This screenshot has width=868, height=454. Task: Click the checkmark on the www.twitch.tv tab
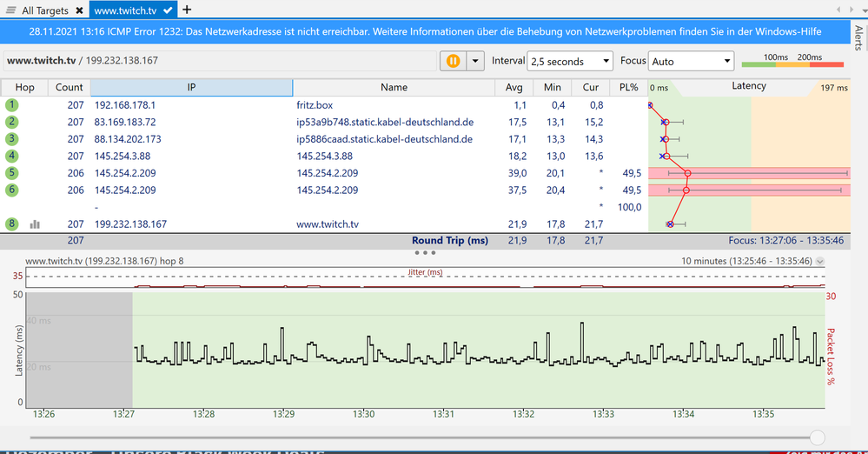point(168,10)
